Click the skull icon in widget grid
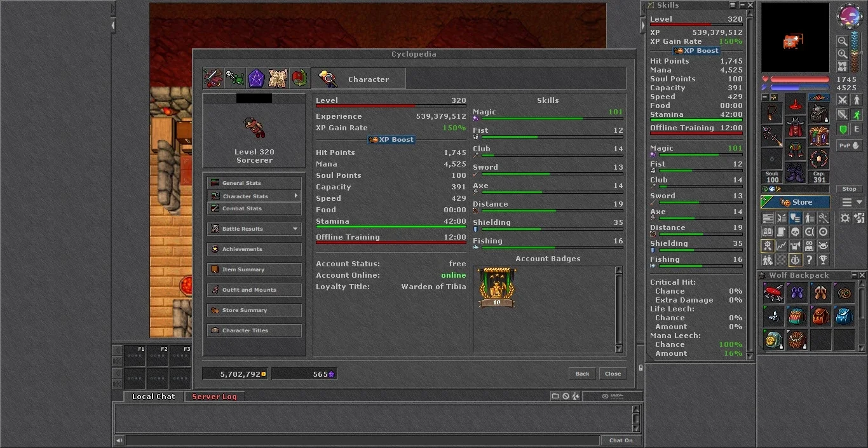This screenshot has height=448, width=868. (x=796, y=232)
